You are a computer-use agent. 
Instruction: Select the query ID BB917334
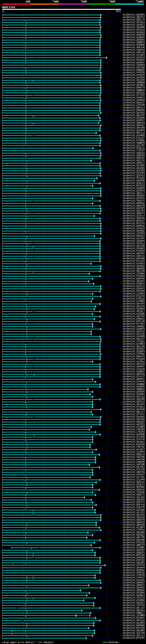pyautogui.click(x=8, y=7)
